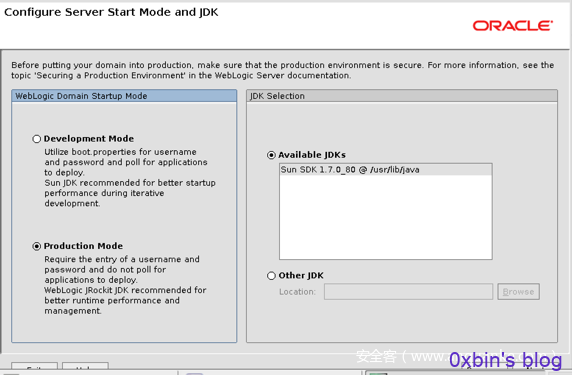
Task: Choose the Available JDKs option
Action: [x=271, y=155]
